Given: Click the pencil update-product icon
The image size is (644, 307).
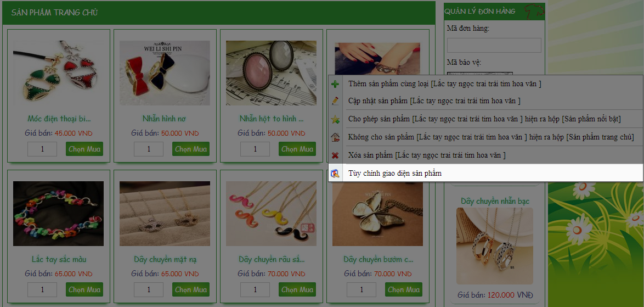Looking at the screenshot, I should 335,101.
